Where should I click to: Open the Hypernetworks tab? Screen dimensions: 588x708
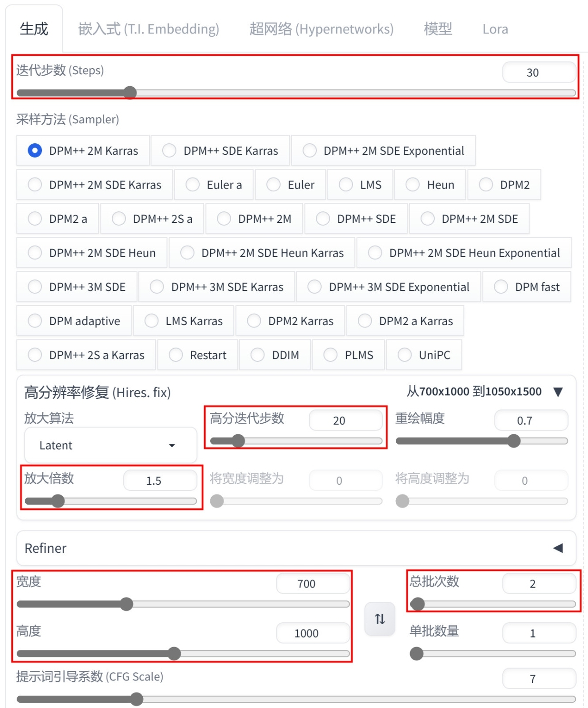click(x=322, y=29)
